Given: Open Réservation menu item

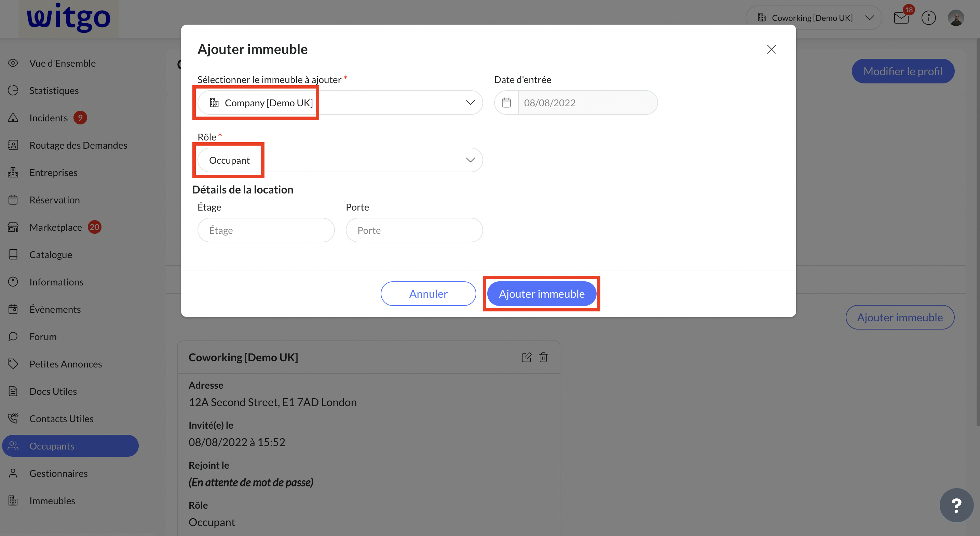Looking at the screenshot, I should point(70,200).
